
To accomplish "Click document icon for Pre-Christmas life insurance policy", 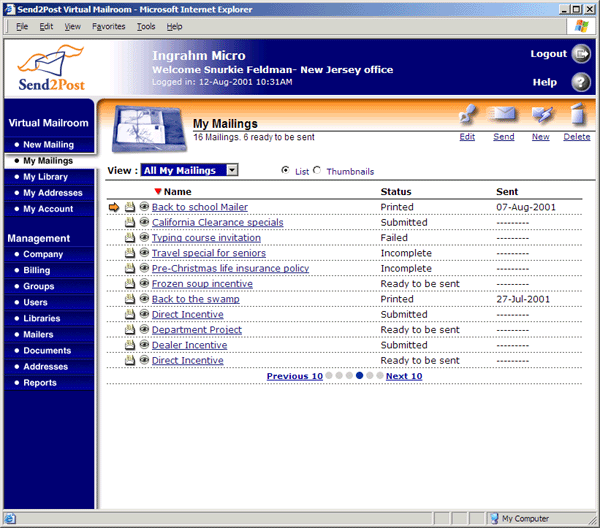I will pyautogui.click(x=130, y=268).
